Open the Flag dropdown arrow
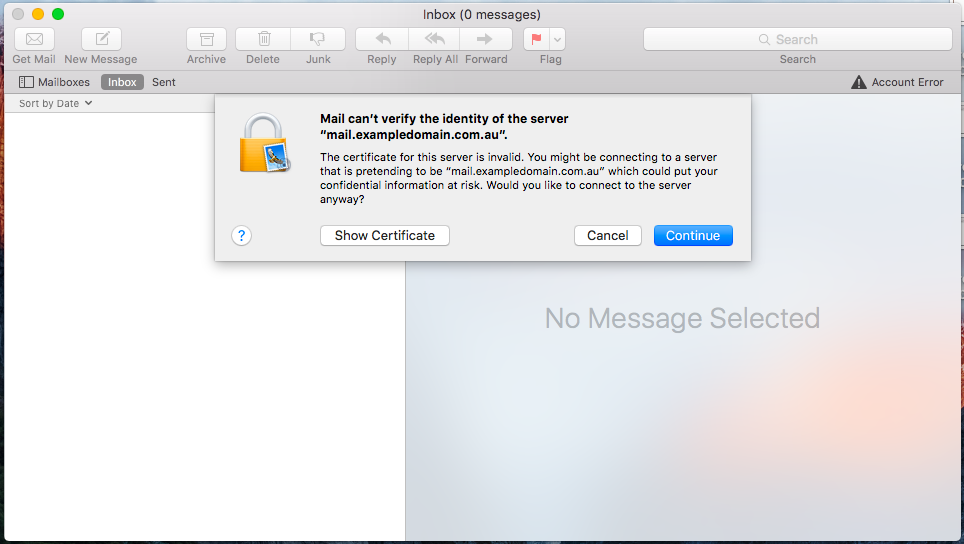This screenshot has height=544, width=964. point(558,39)
